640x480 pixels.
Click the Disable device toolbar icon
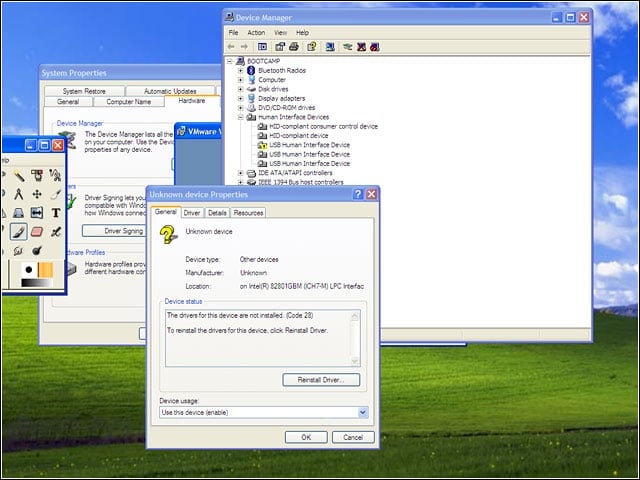pyautogui.click(x=375, y=47)
